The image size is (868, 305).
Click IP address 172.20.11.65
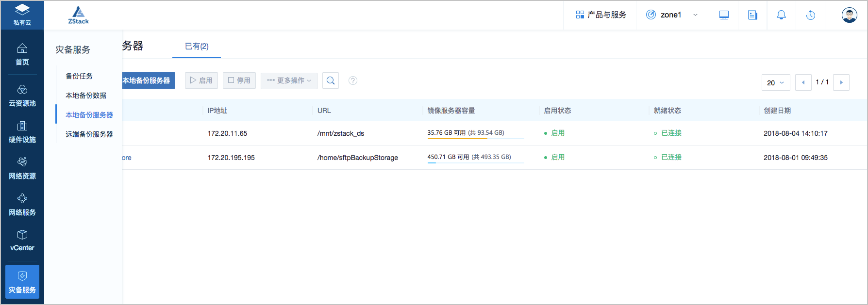click(227, 133)
